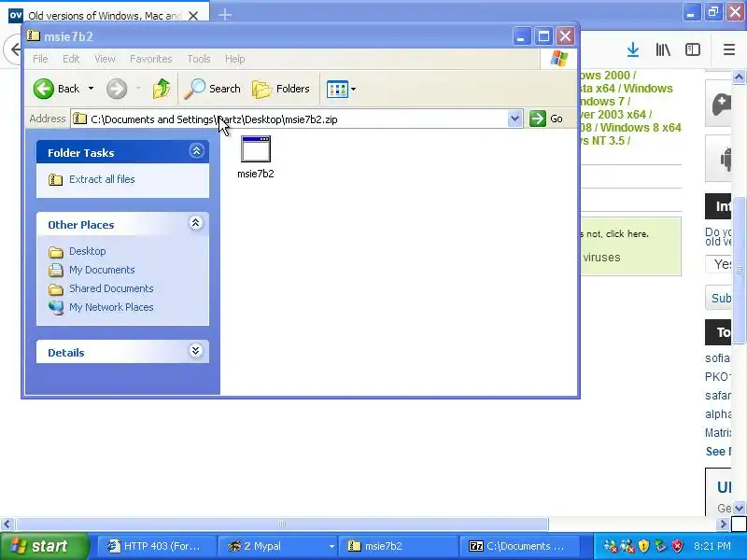Click the 'click here' link on webpage
Viewport: 747px width, 560px height.
click(x=627, y=234)
